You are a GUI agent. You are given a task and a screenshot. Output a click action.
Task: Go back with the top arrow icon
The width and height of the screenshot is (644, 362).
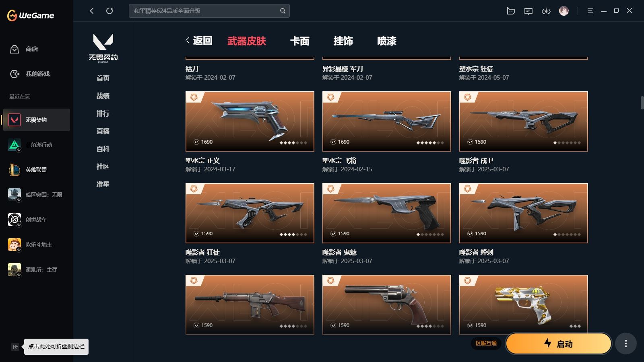pyautogui.click(x=92, y=11)
